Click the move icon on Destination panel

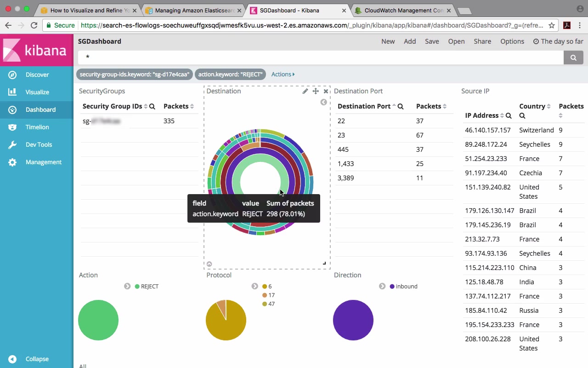click(316, 91)
